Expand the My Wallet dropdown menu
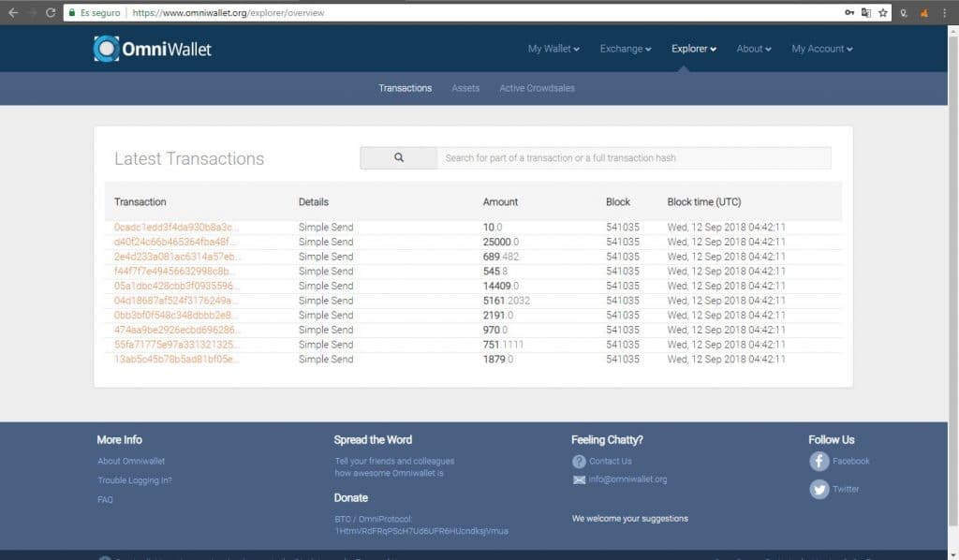This screenshot has height=560, width=959. [553, 49]
